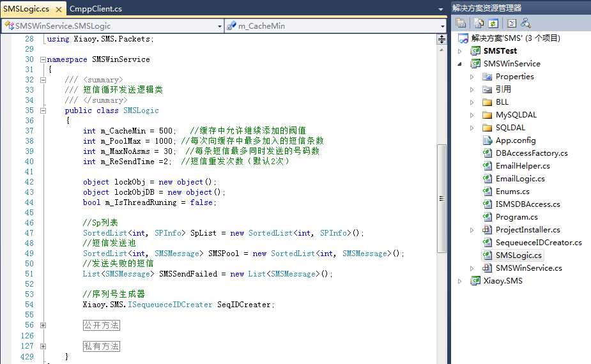
Task: Click the editor split-window handle
Action: click(x=441, y=39)
